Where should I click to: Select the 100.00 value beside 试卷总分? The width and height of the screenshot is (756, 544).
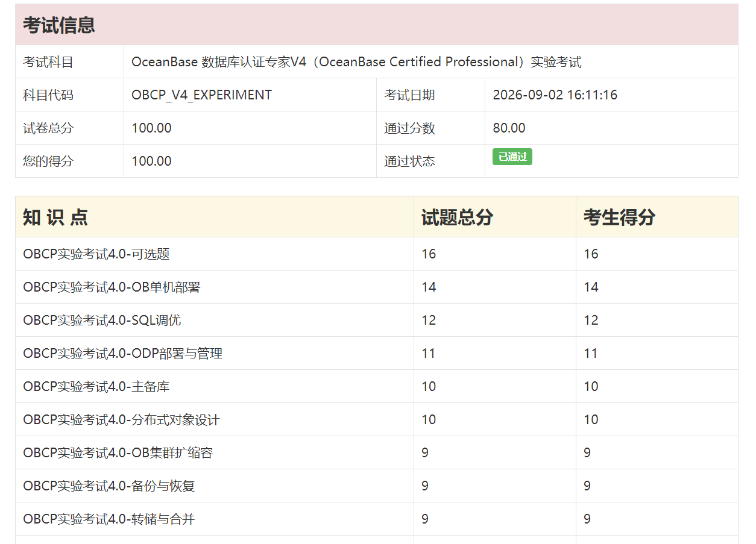click(x=152, y=128)
